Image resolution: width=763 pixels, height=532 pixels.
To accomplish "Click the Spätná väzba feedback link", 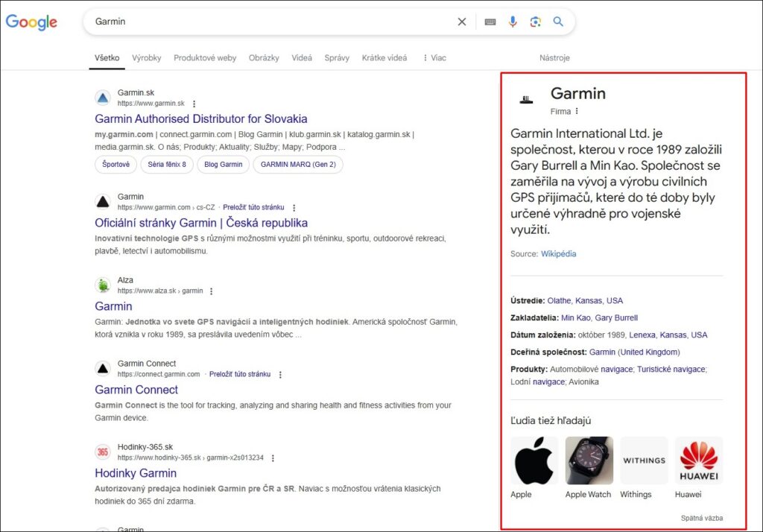I will pos(702,518).
